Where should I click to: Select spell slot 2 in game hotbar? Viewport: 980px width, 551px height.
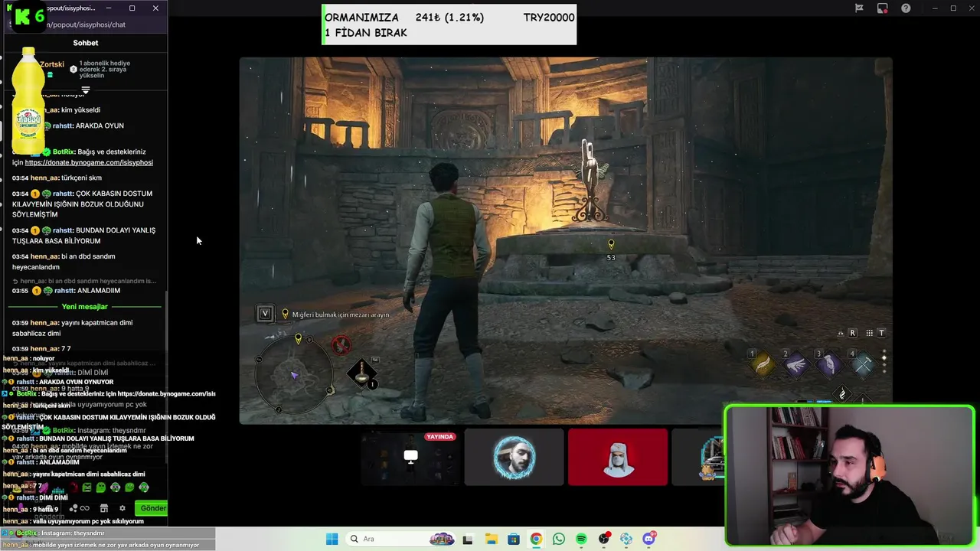point(795,365)
